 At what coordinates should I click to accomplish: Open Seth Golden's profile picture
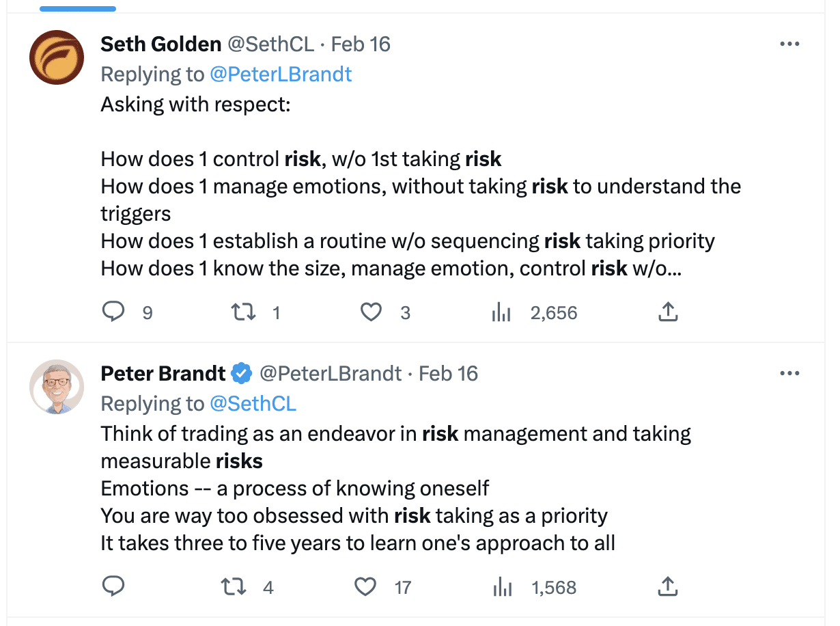tap(57, 57)
